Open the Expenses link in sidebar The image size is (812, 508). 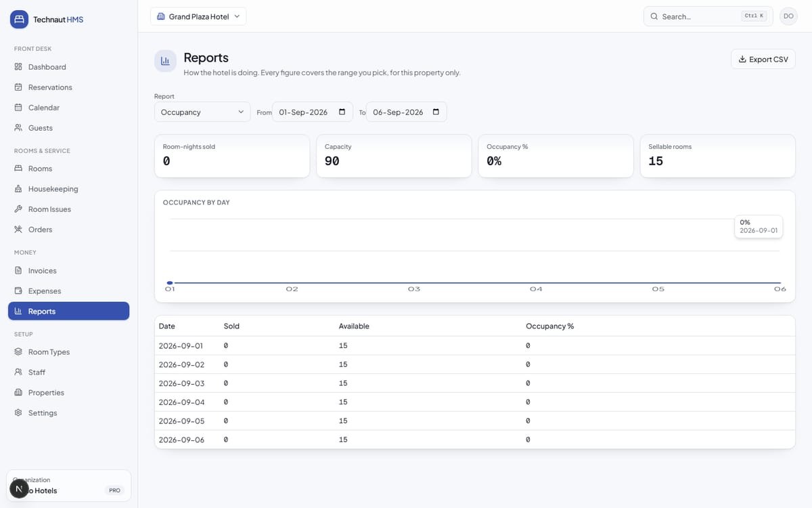click(68, 291)
